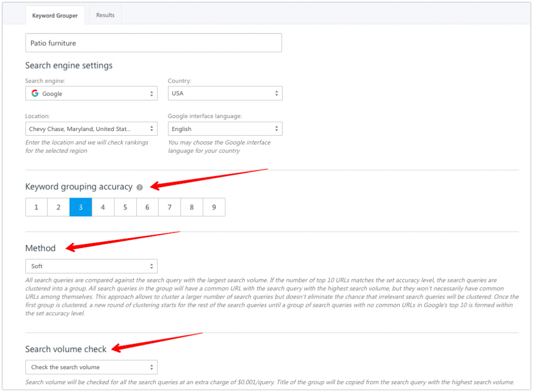Open the Search engine Google dropdown
The width and height of the screenshot is (533, 392).
click(x=92, y=94)
